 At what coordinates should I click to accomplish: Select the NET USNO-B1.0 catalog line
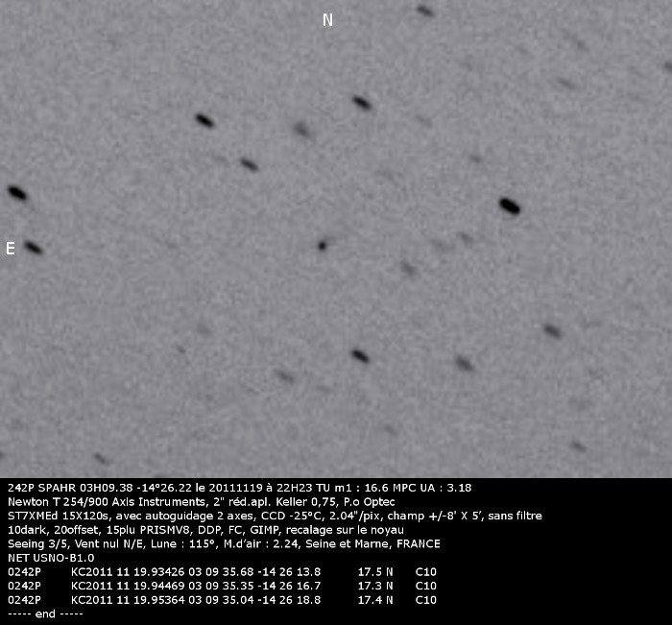click(51, 557)
